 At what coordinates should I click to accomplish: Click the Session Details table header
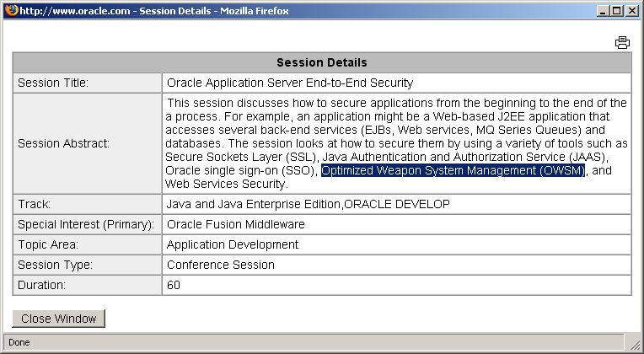pyautogui.click(x=321, y=62)
